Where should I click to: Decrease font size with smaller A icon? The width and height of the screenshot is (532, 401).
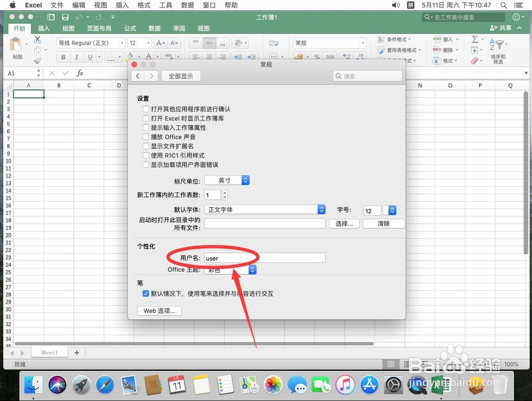[x=174, y=43]
